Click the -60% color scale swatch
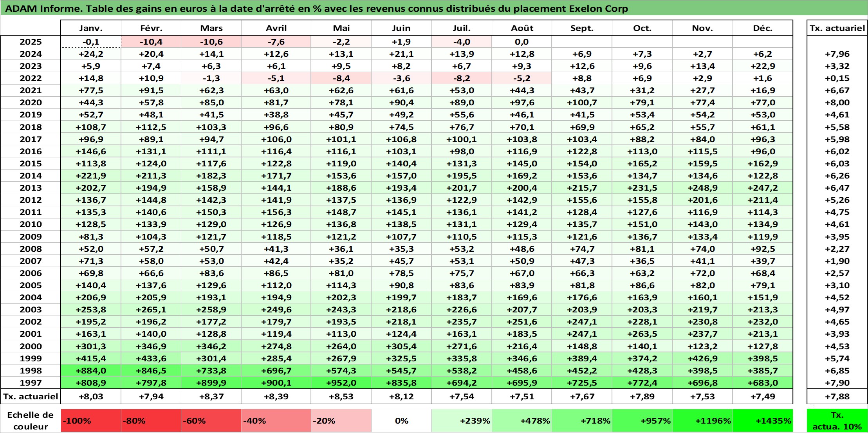Image resolution: width=868 pixels, height=433 pixels. pyautogui.click(x=211, y=420)
